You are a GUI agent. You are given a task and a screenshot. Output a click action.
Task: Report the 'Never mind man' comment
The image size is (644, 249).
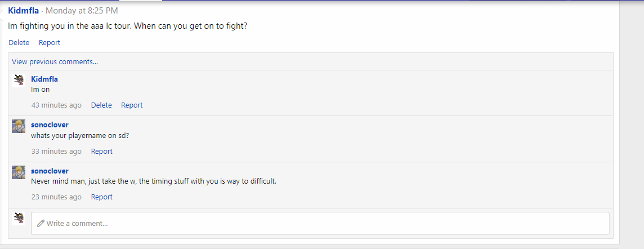[102, 197]
